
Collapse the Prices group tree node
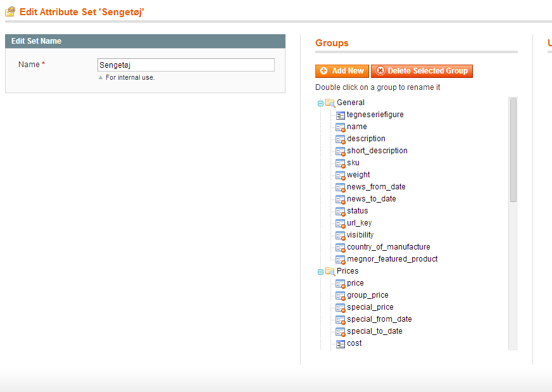320,271
